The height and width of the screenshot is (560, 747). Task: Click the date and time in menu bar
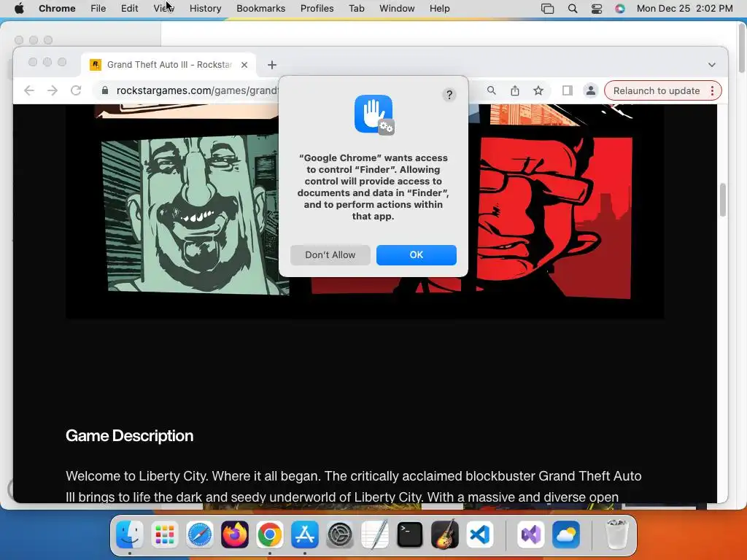click(684, 8)
